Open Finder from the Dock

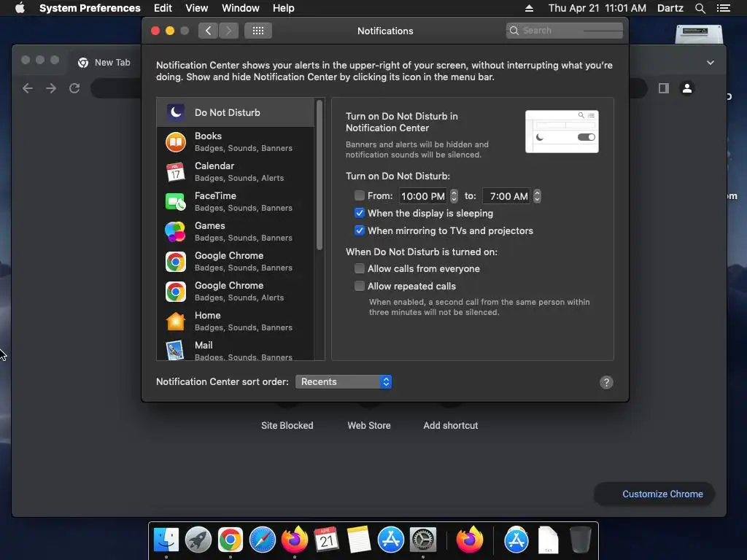[x=166, y=540]
